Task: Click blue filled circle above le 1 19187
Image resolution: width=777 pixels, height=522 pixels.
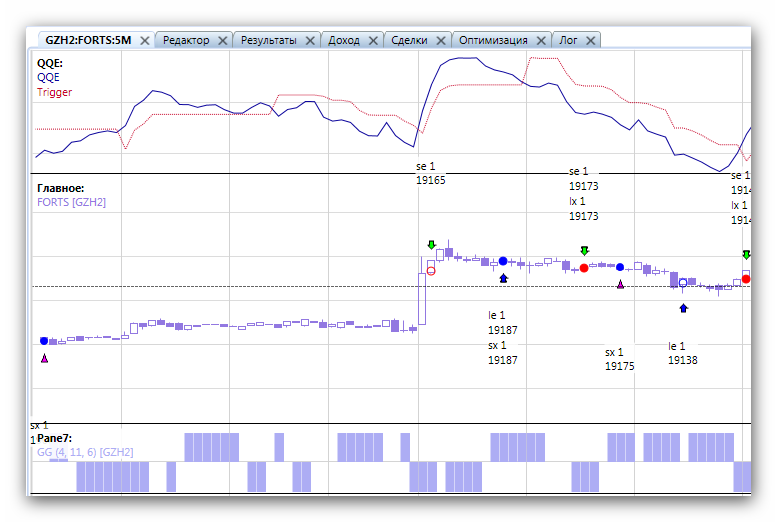Action: [503, 261]
